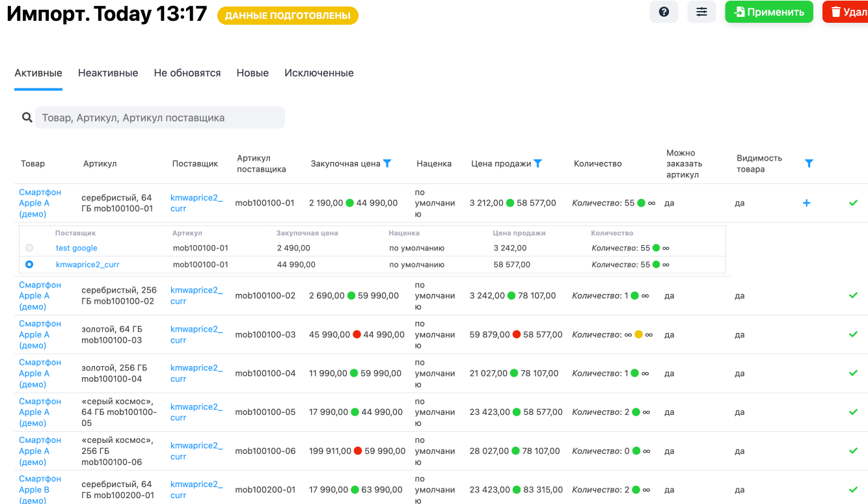This screenshot has height=504, width=868.
Task: Click the Артикул column header
Action: pos(100,163)
